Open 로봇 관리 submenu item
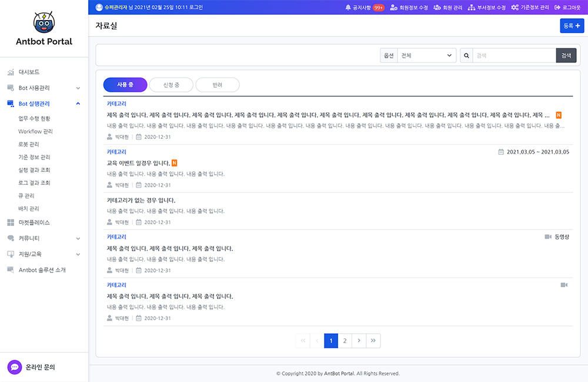The width and height of the screenshot is (588, 382). pyautogui.click(x=29, y=144)
